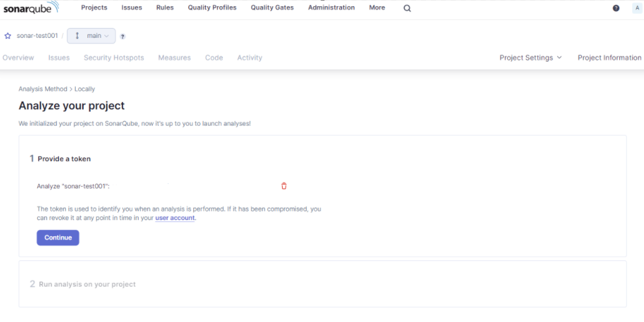Delete the token with the red trash icon

pos(284,186)
